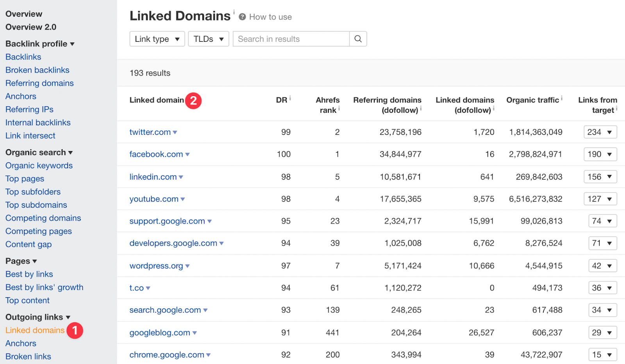Open the 74 links dropdown for support.google.com
This screenshot has width=625, height=364.
point(603,221)
